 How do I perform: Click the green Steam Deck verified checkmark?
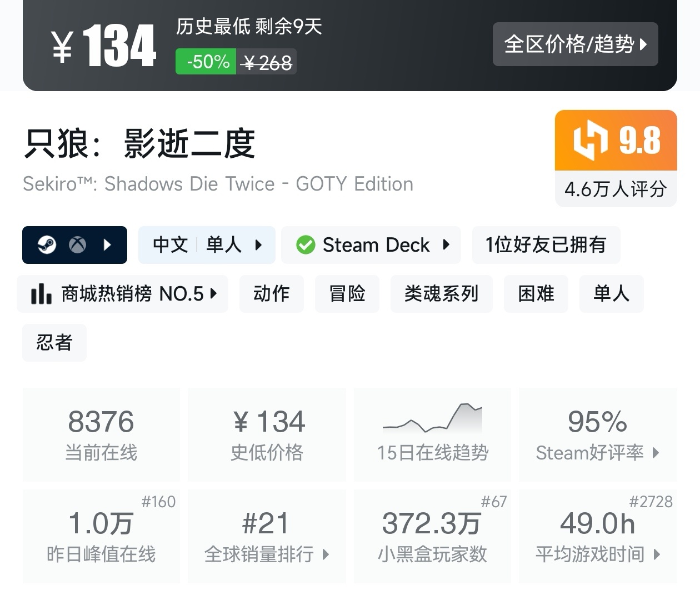(306, 245)
